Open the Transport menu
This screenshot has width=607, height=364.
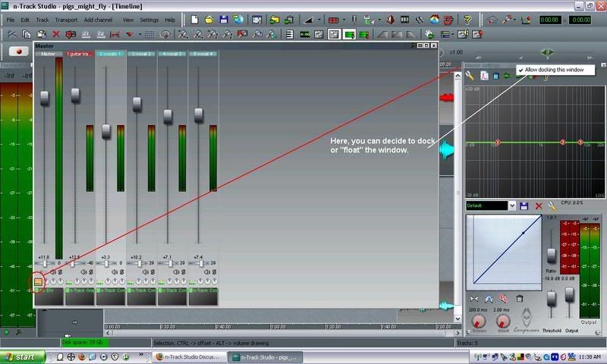click(66, 20)
